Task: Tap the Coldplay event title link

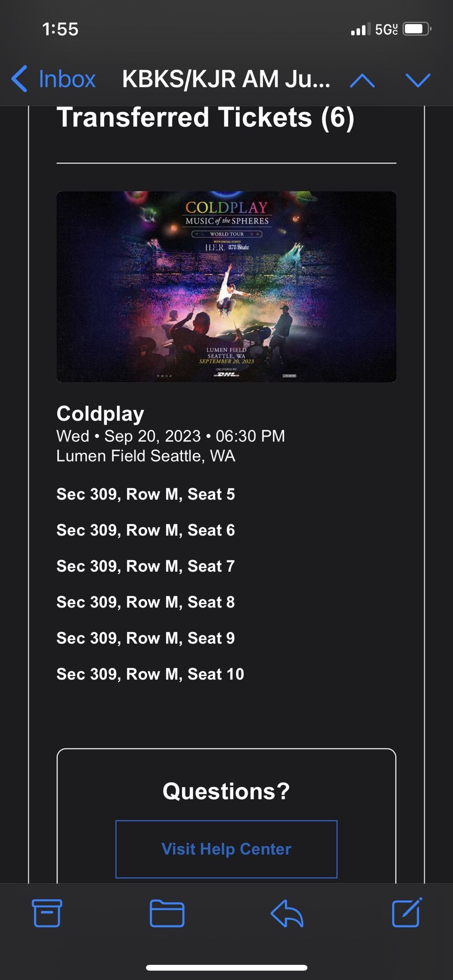Action: 100,414
